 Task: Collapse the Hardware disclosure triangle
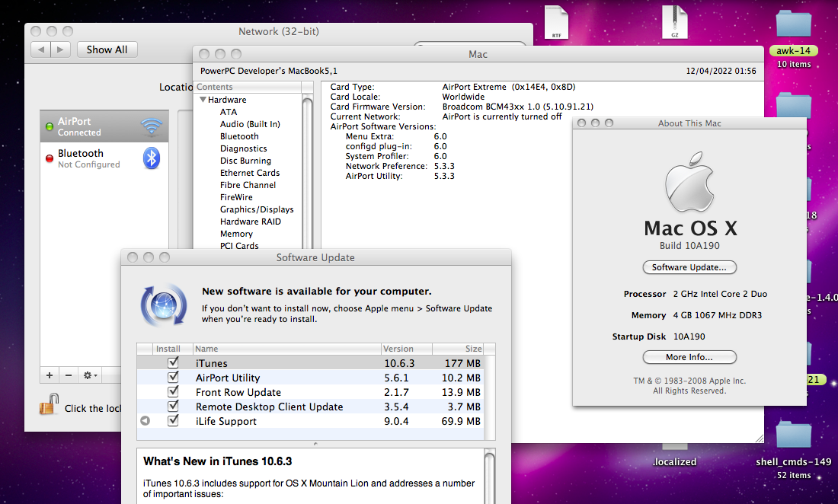click(x=203, y=99)
